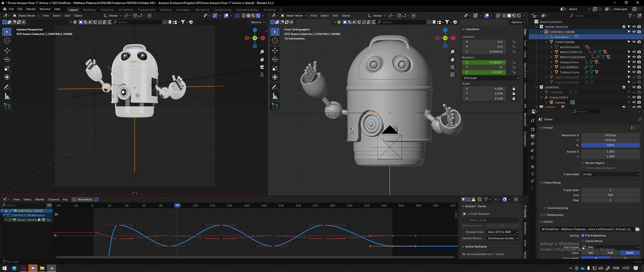Screen dimensions: 644x272
Task: Toggle visibility eye of BRACO DIREITO
Action: [634, 52]
